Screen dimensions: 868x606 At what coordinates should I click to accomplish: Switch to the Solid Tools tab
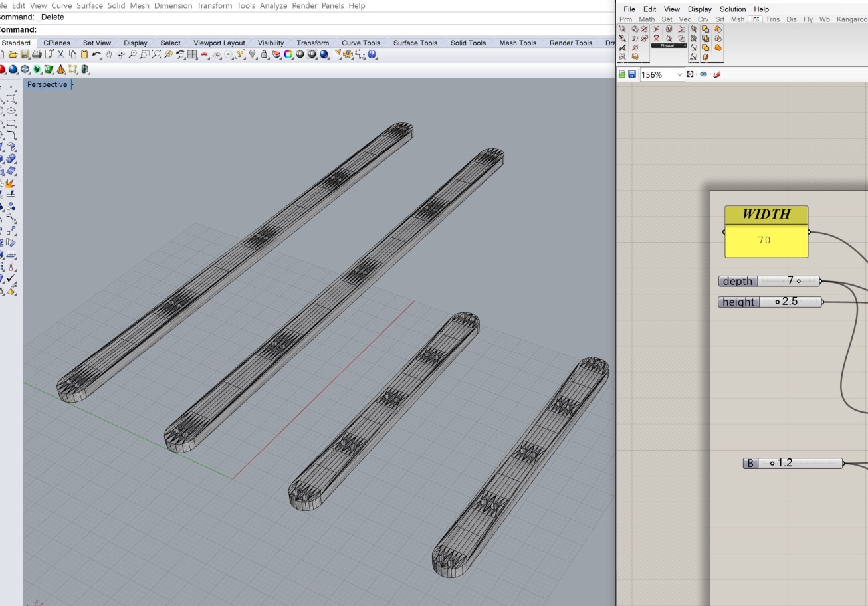tap(468, 43)
